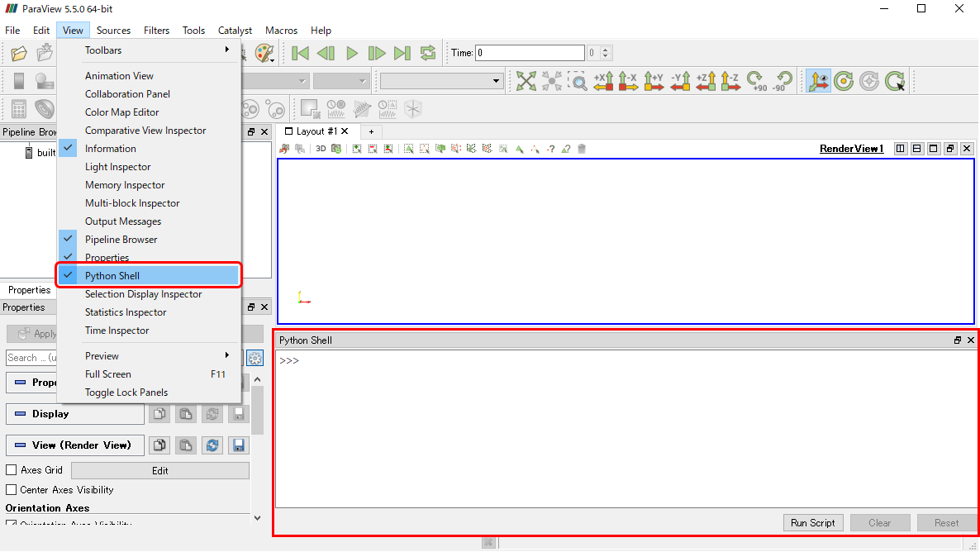Click the Time value input field
The image size is (980, 552).
click(530, 53)
